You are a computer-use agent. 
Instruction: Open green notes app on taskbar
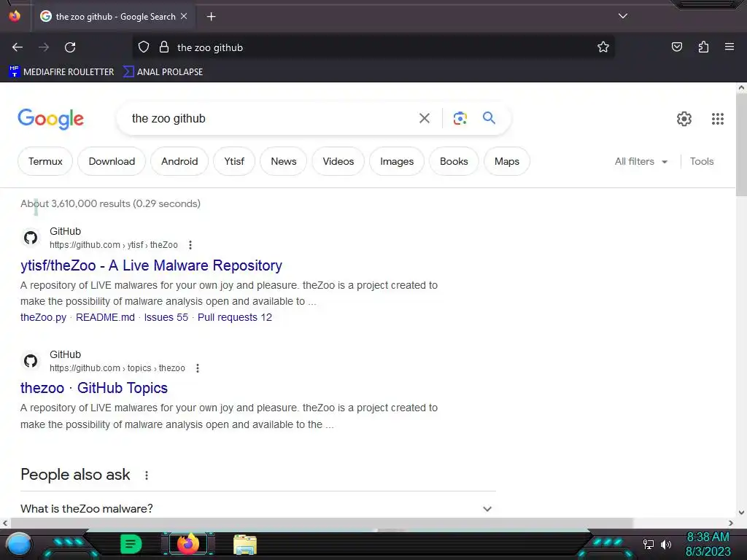pos(131,544)
